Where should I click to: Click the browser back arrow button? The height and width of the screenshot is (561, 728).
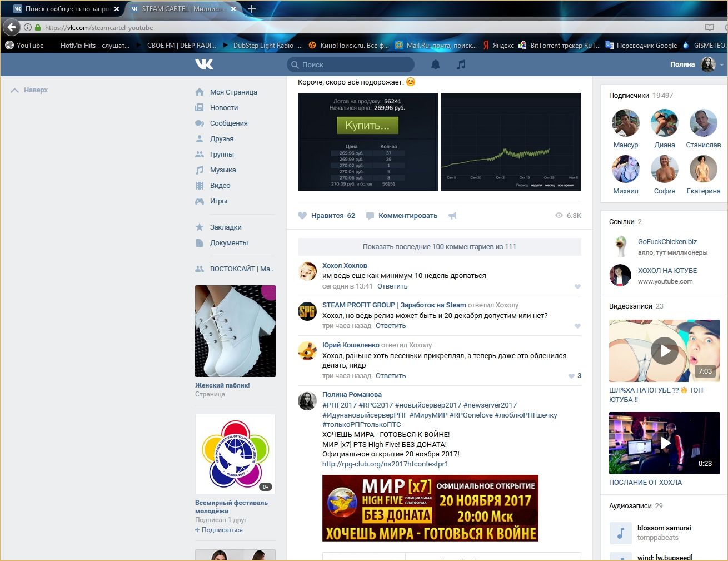(x=12, y=27)
